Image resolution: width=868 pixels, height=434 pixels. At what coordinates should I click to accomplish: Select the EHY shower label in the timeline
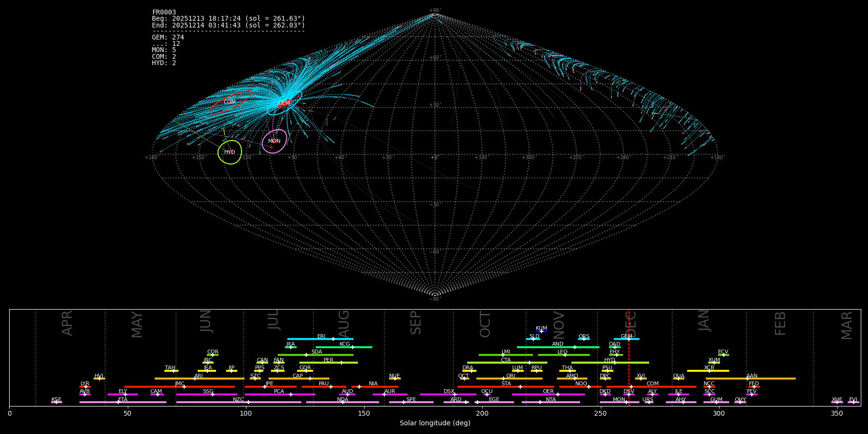coord(614,352)
